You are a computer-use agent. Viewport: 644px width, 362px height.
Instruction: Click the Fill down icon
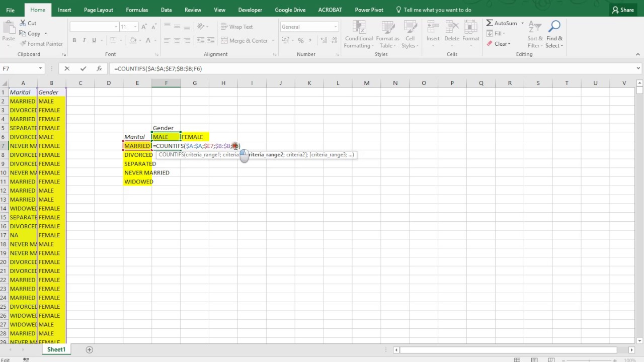pyautogui.click(x=490, y=34)
